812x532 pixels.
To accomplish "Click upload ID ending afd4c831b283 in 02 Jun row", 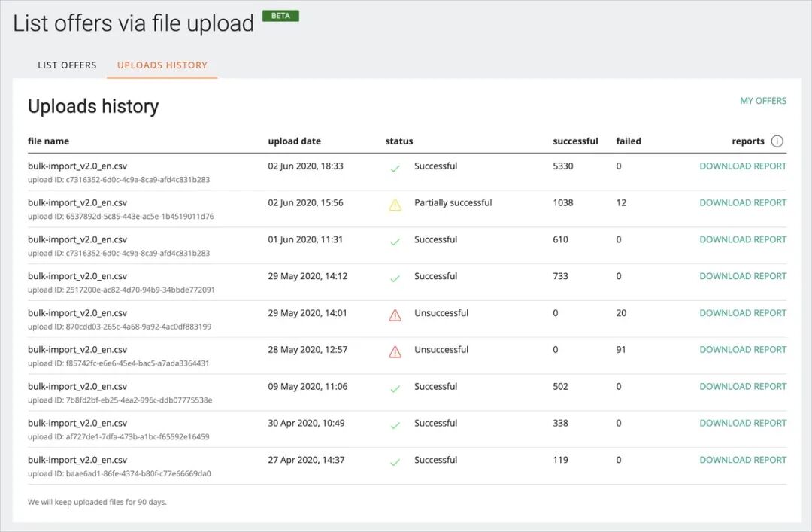I will click(119, 180).
